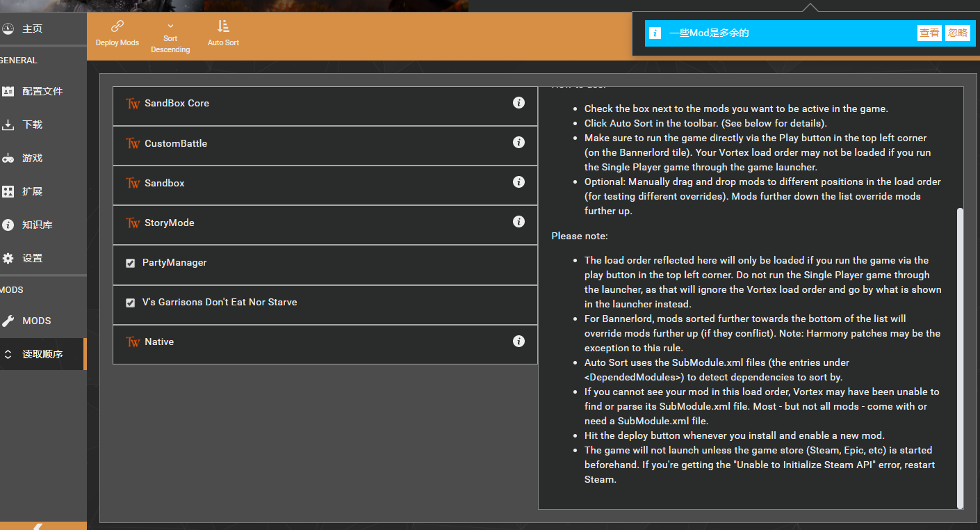Select the CustomBattle row text
This screenshot has height=530, width=980.
click(176, 143)
